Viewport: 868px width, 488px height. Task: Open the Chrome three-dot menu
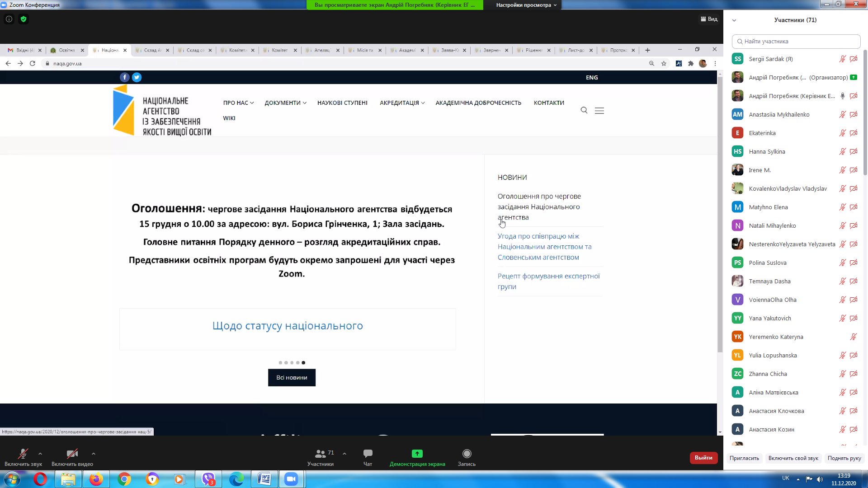715,64
